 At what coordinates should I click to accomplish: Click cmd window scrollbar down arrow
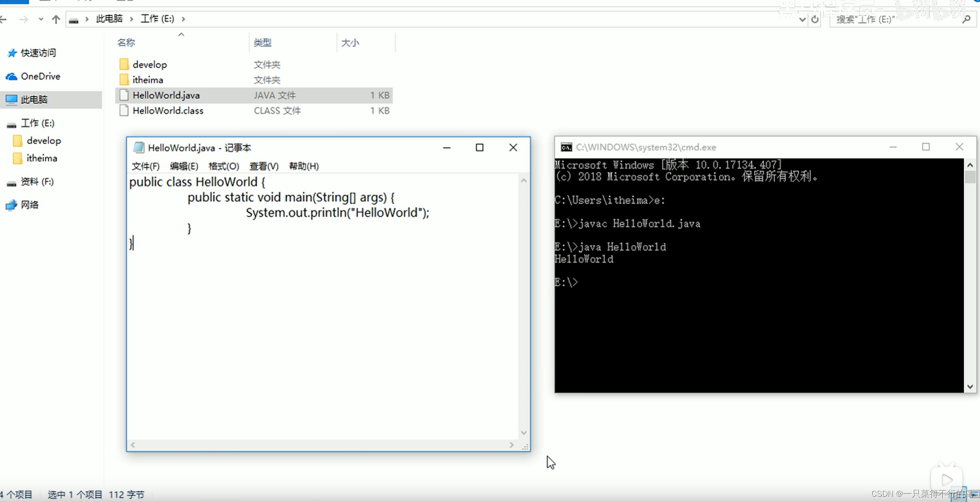coord(970,387)
